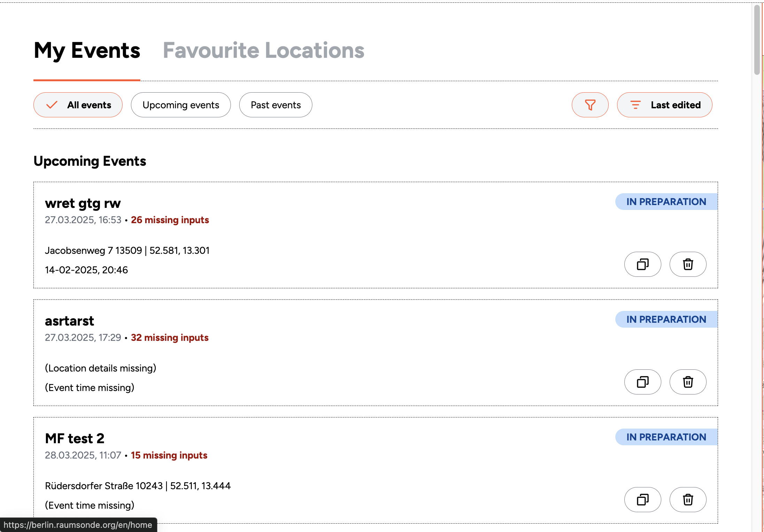Screen dimensions: 764x532
Task: Switch to the Favourite Locations tab
Action: (x=263, y=50)
